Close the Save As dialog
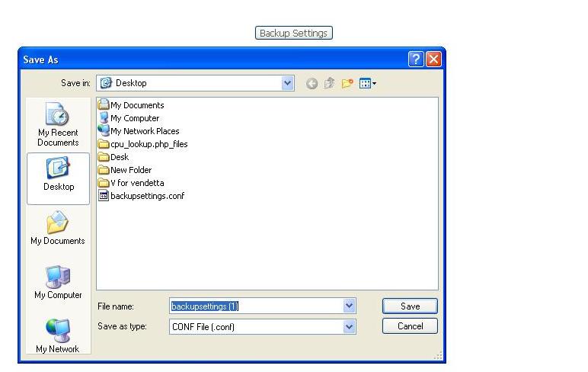This screenshot has height=372, width=588. tap(433, 59)
